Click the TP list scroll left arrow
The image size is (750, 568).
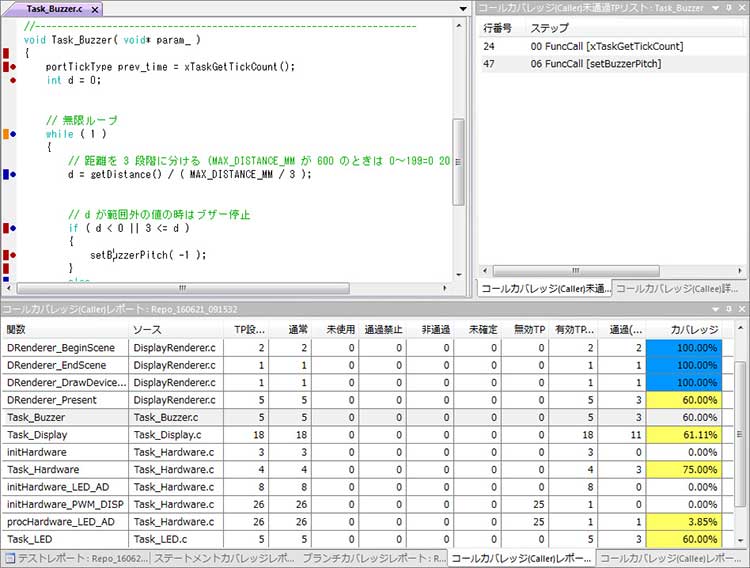tap(485, 271)
